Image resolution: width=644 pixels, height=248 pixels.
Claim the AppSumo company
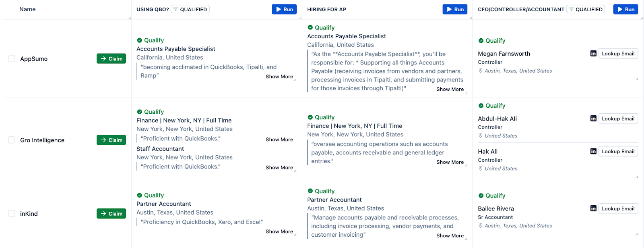point(111,58)
